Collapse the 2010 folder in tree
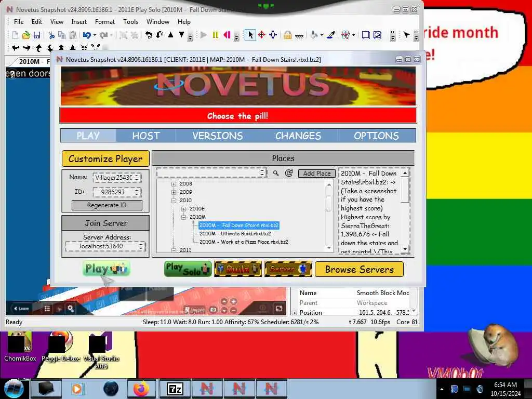Image resolution: width=532 pixels, height=399 pixels. click(x=174, y=201)
